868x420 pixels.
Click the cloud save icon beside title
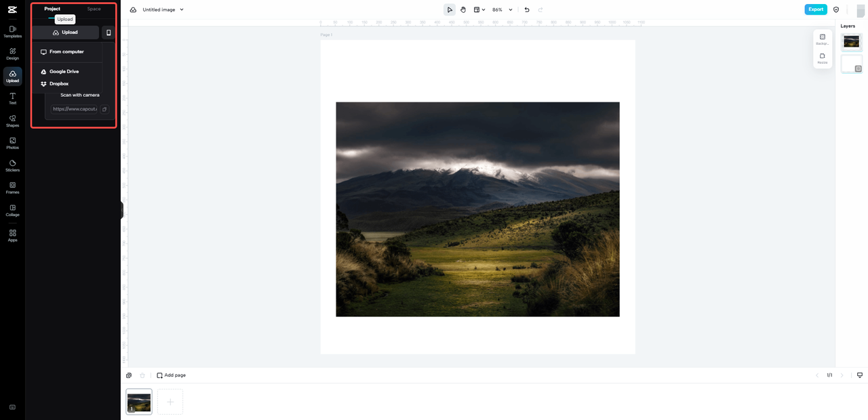point(133,9)
